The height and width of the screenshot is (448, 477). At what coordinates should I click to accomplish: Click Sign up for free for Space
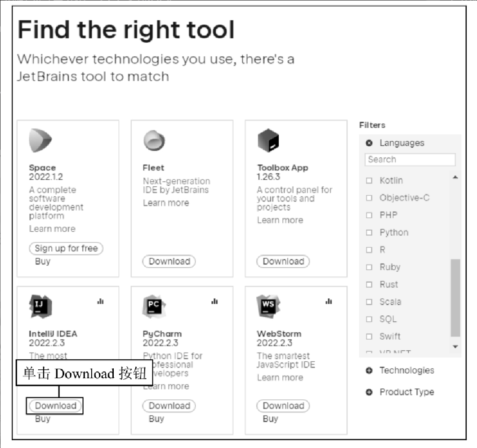(66, 248)
